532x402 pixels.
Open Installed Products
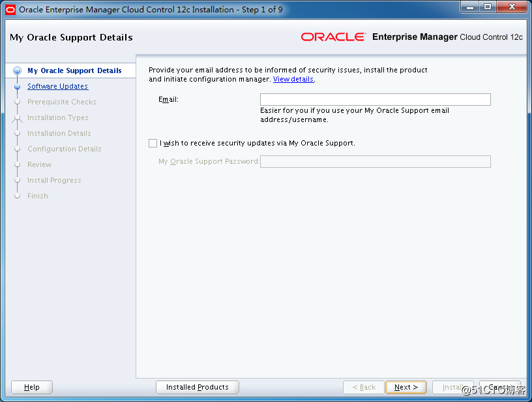click(198, 387)
